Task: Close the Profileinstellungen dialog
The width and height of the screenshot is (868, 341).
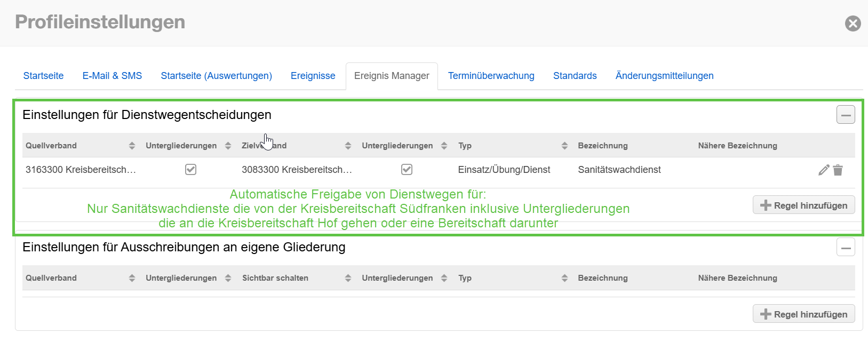Action: pos(853,23)
